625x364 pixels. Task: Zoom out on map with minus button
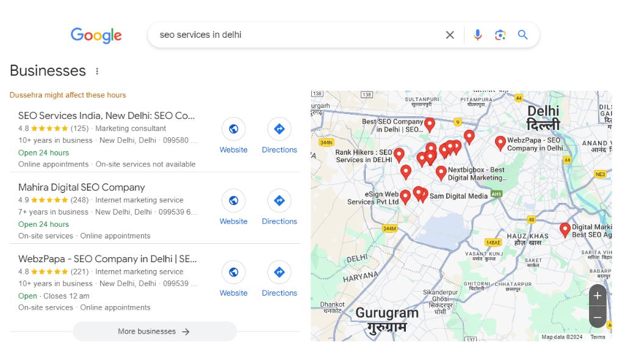pyautogui.click(x=597, y=318)
